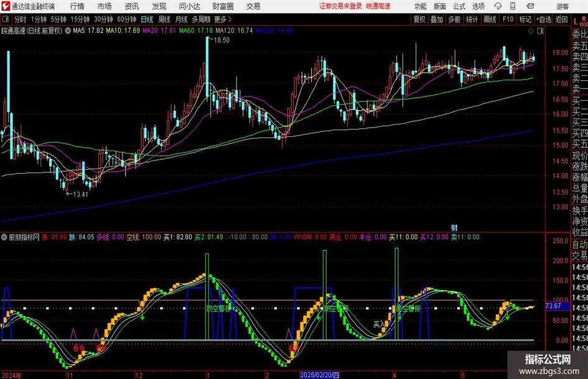The width and height of the screenshot is (588, 379).
Task: Click the 财 marker on the chart
Action: [x=454, y=227]
